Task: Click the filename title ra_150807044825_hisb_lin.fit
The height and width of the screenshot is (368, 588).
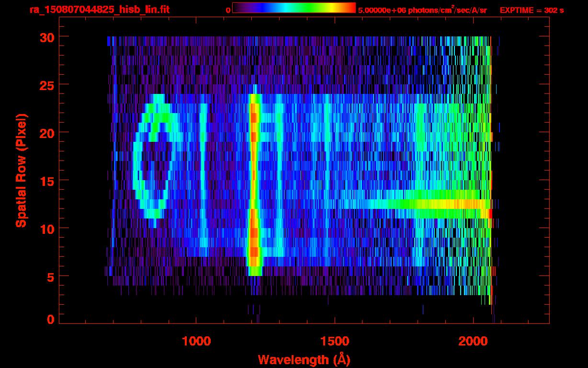Action: click(x=99, y=10)
